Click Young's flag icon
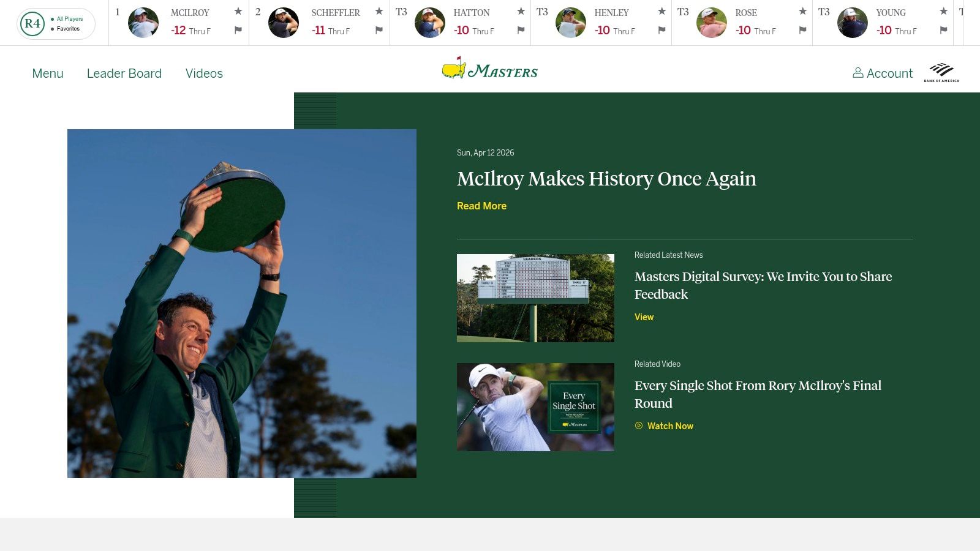Screen dimensions: 980x551 (x=944, y=30)
